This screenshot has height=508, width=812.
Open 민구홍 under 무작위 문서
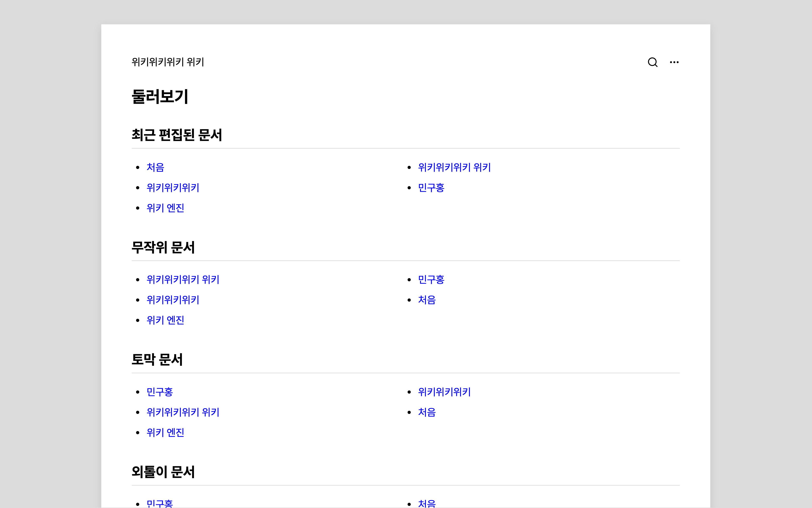click(431, 280)
